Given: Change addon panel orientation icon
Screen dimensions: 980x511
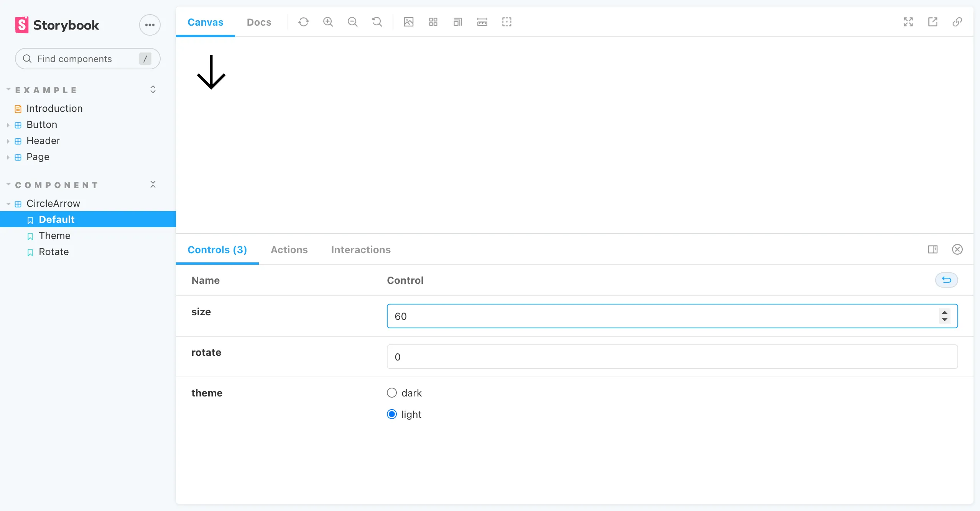Looking at the screenshot, I should 933,249.
